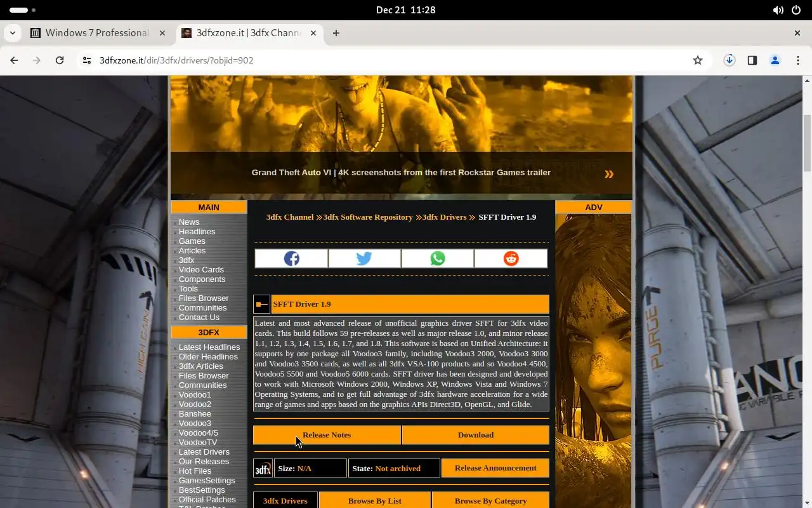Open power menu icon in top bar
This screenshot has height=508, width=812.
tap(797, 10)
